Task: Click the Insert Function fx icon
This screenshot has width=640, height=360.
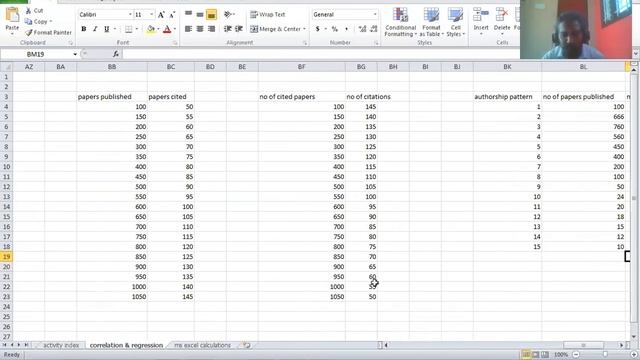Action: click(x=116, y=54)
